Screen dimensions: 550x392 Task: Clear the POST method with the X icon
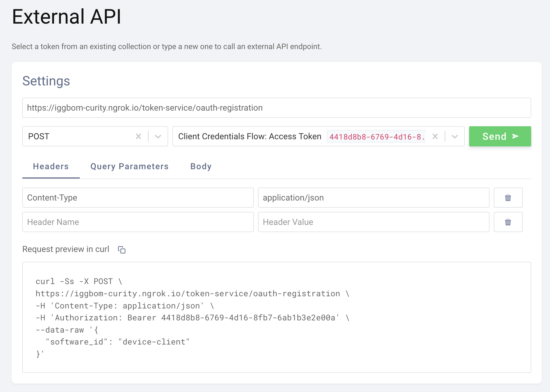tap(138, 136)
